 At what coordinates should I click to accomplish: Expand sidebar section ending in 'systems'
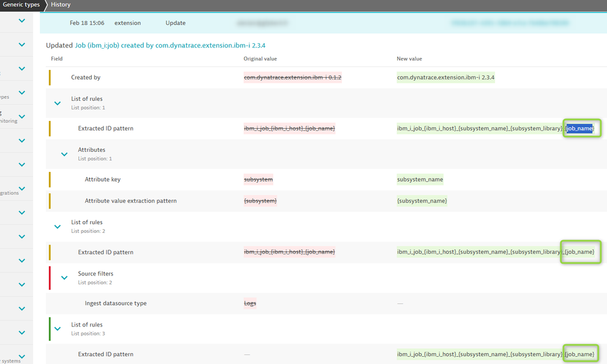(x=22, y=357)
